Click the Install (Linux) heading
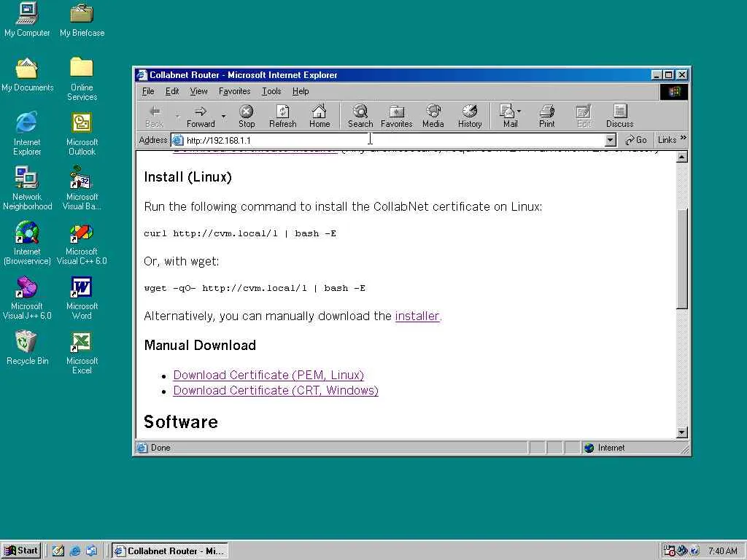Screen dimensions: 747x560 tap(187, 177)
